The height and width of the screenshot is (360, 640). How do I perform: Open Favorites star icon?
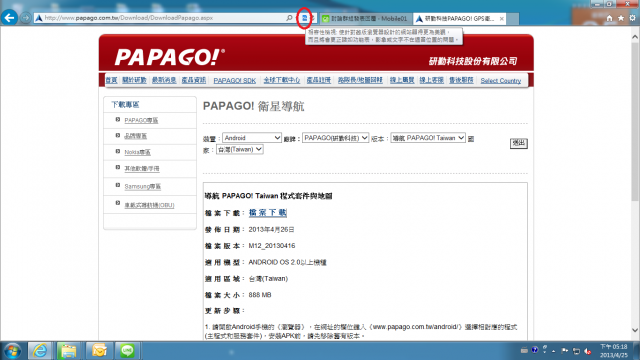[x=621, y=18]
